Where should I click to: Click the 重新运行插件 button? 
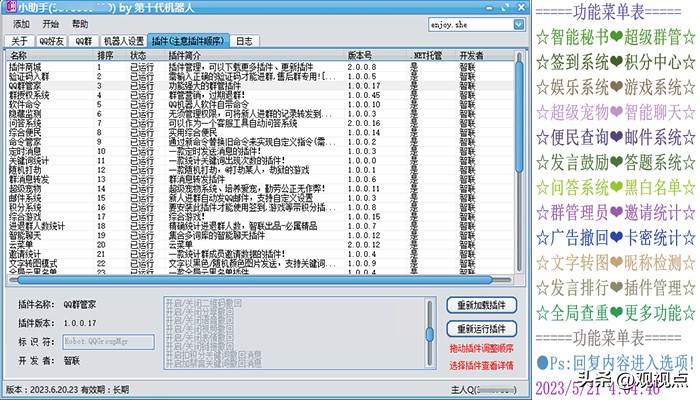(481, 329)
